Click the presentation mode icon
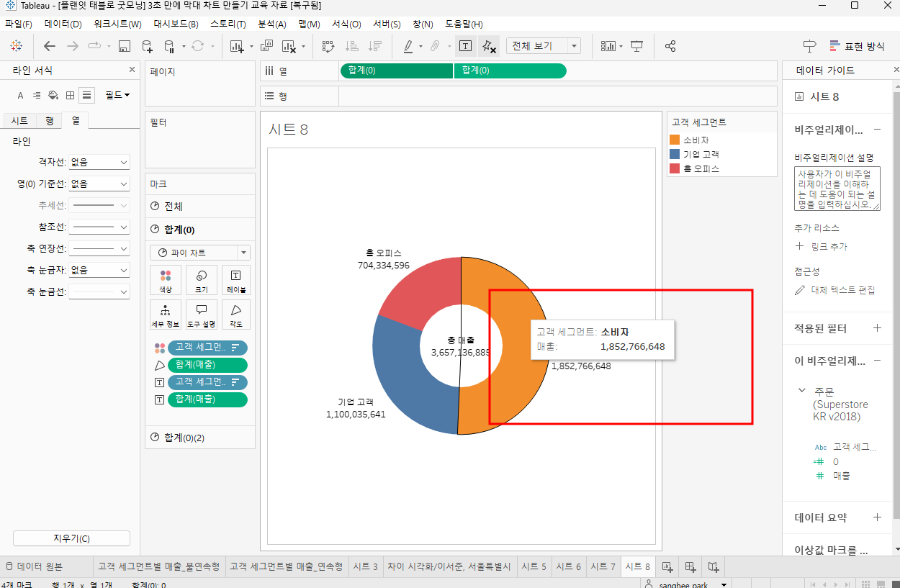This screenshot has width=900, height=588. [636, 46]
